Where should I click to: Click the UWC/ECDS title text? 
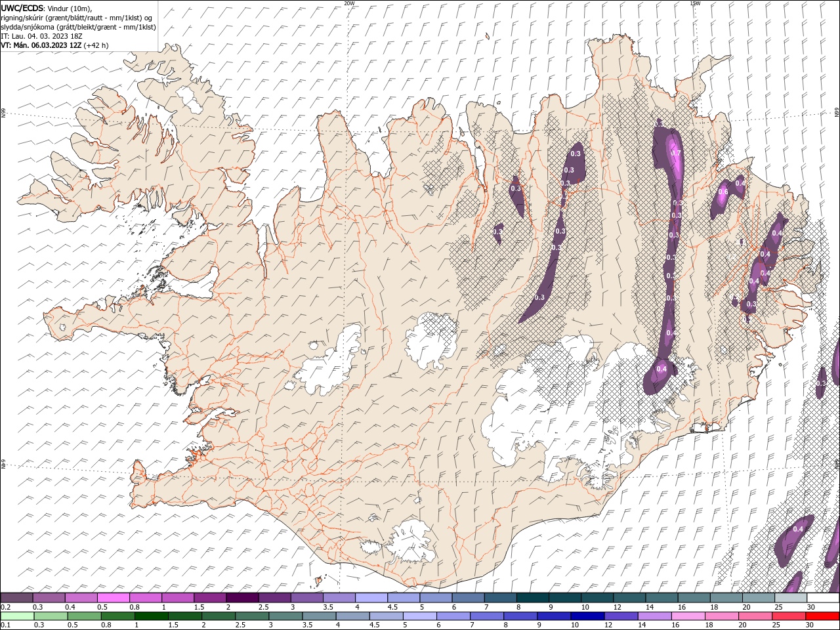(22, 7)
